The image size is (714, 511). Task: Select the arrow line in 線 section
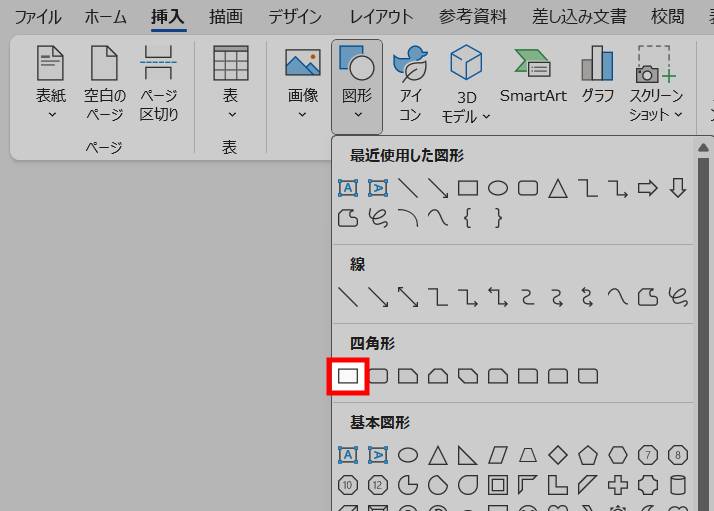pyautogui.click(x=378, y=297)
